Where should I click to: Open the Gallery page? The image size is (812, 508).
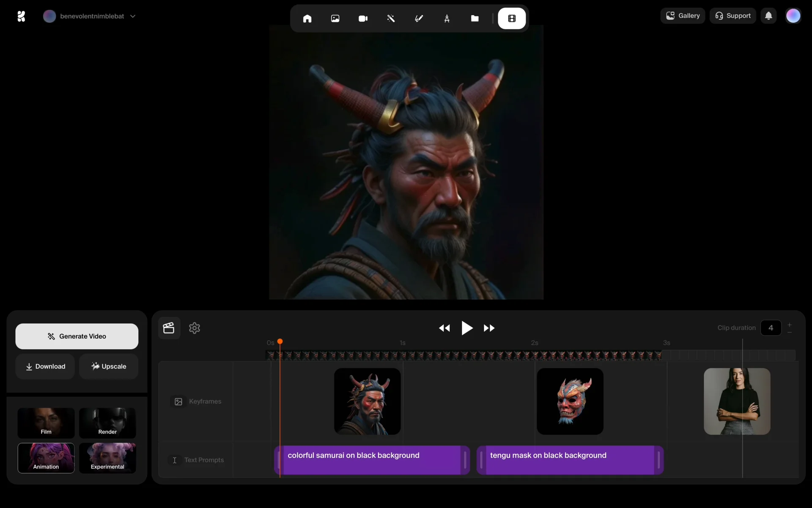(683, 16)
